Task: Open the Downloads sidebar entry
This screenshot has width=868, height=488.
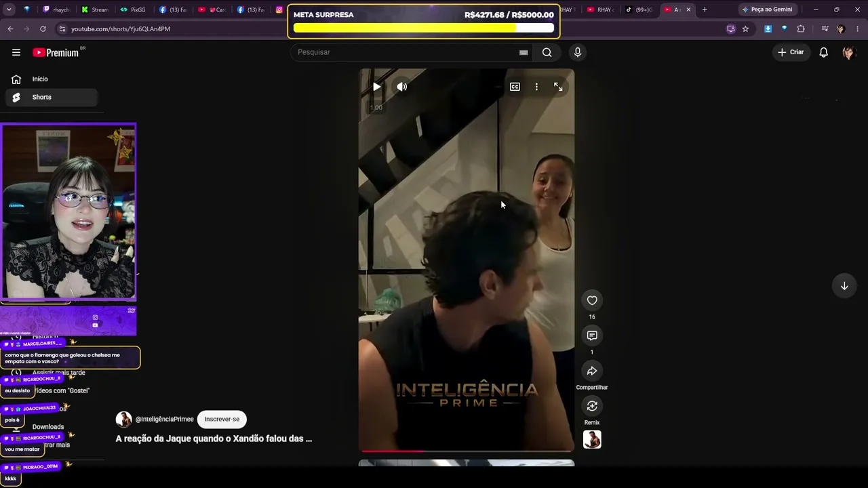Action: click(48, 427)
